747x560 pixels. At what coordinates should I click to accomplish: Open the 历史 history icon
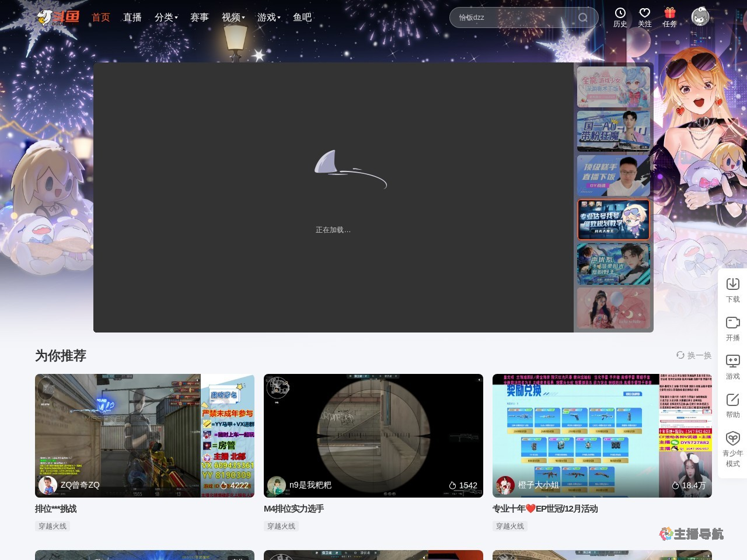coord(620,13)
